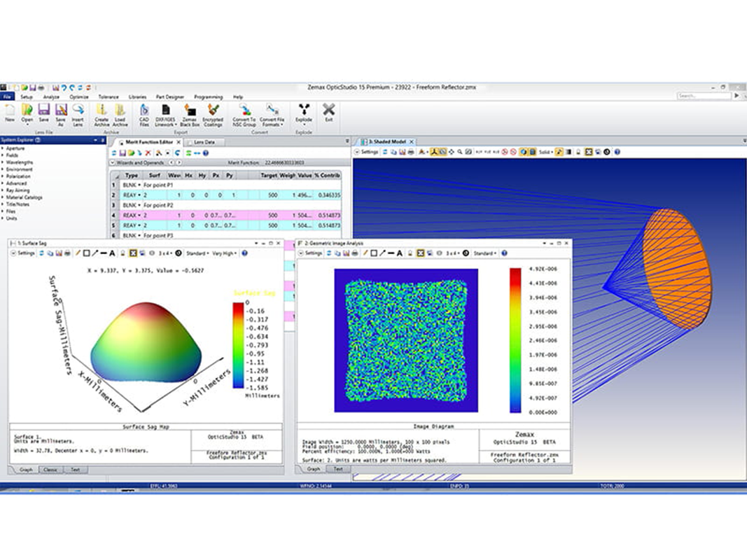Switch to Classic tab in Surface Sag window
The image size is (747, 560).
click(50, 470)
